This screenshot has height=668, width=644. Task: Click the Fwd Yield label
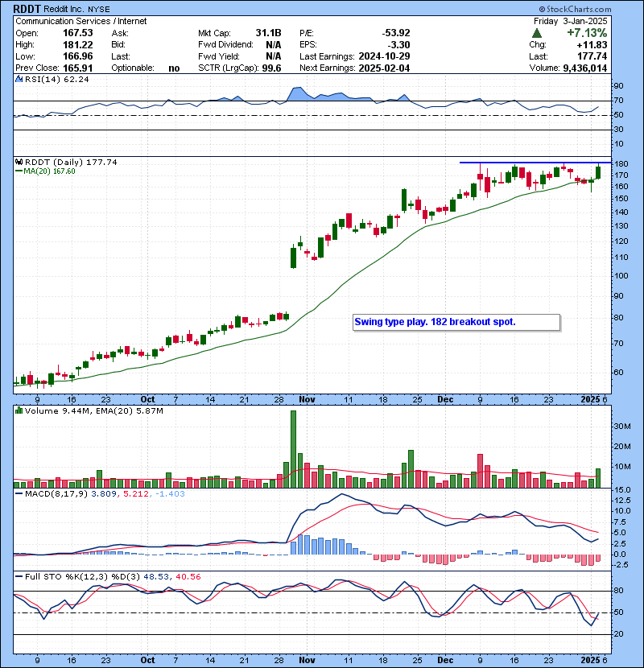tap(219, 56)
